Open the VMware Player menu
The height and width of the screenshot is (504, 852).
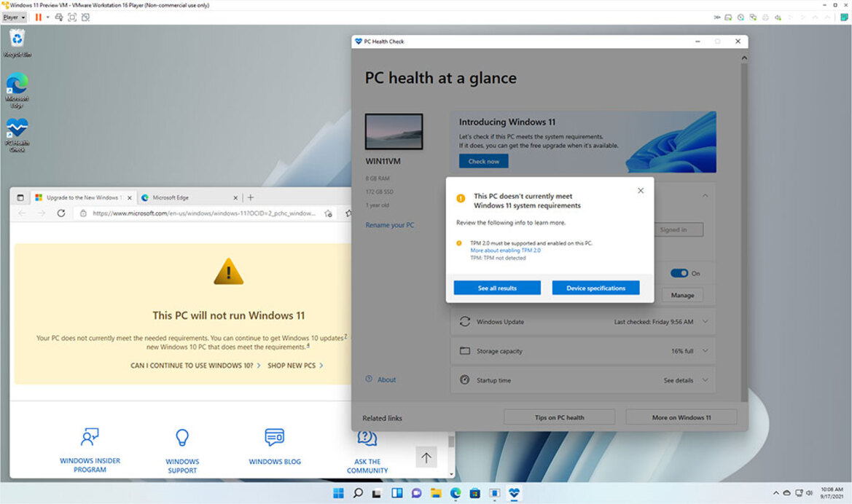pos(14,17)
